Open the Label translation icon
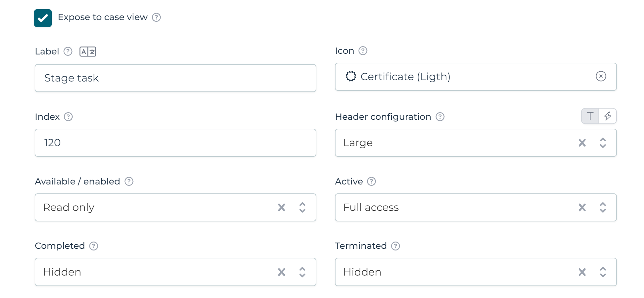 (x=88, y=52)
